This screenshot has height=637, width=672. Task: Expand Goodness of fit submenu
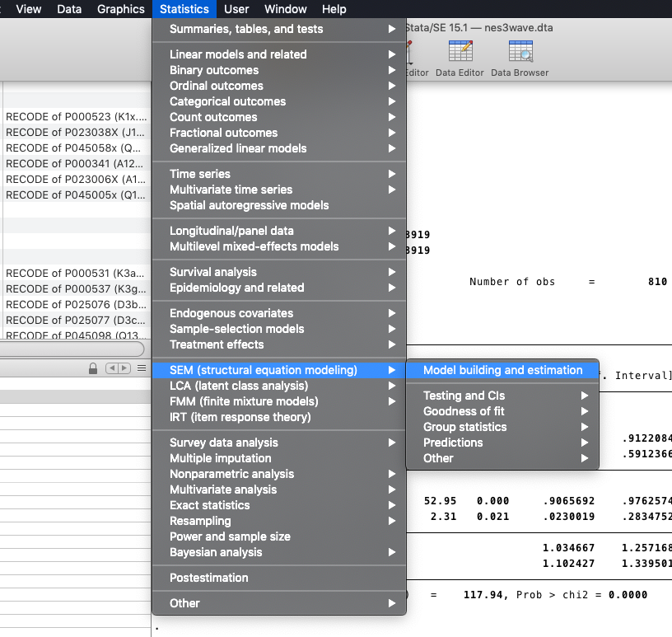coord(502,411)
